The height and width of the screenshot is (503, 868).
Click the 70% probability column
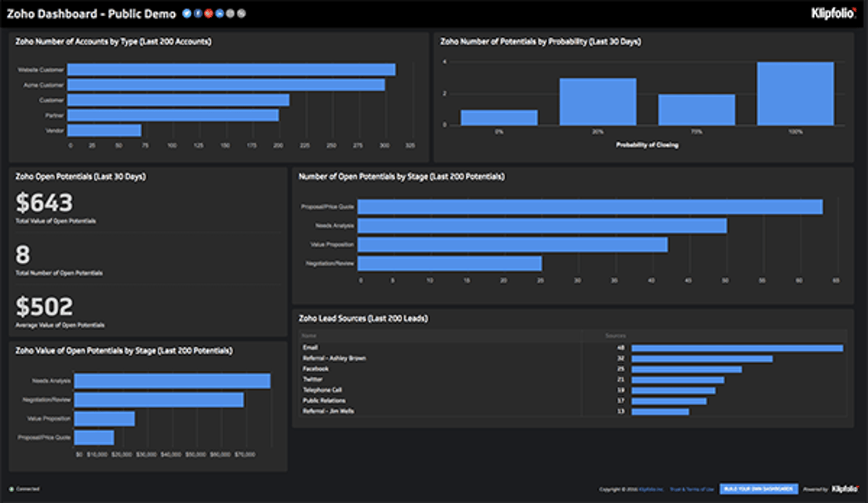pos(696,109)
